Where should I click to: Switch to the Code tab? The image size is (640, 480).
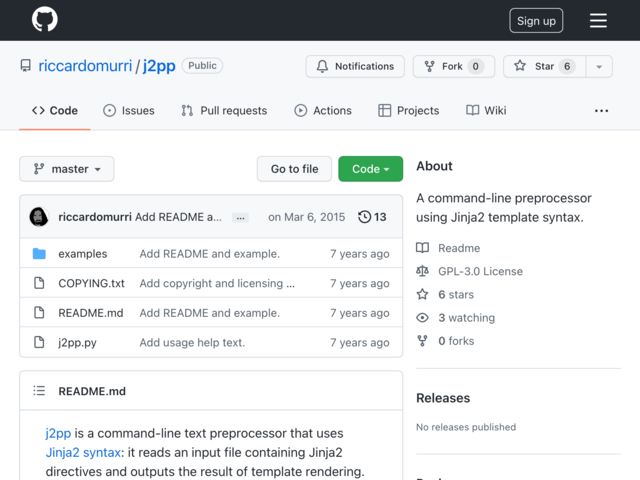tap(55, 111)
